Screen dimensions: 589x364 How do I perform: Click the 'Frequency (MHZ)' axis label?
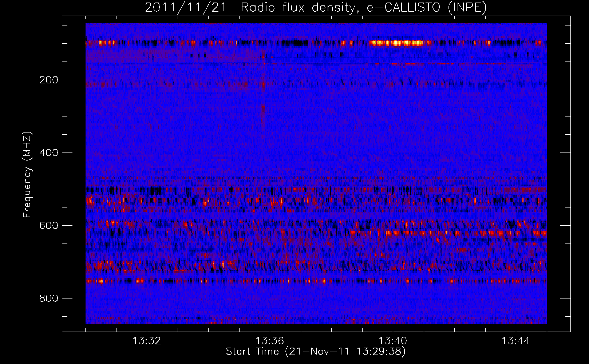pyautogui.click(x=27, y=175)
